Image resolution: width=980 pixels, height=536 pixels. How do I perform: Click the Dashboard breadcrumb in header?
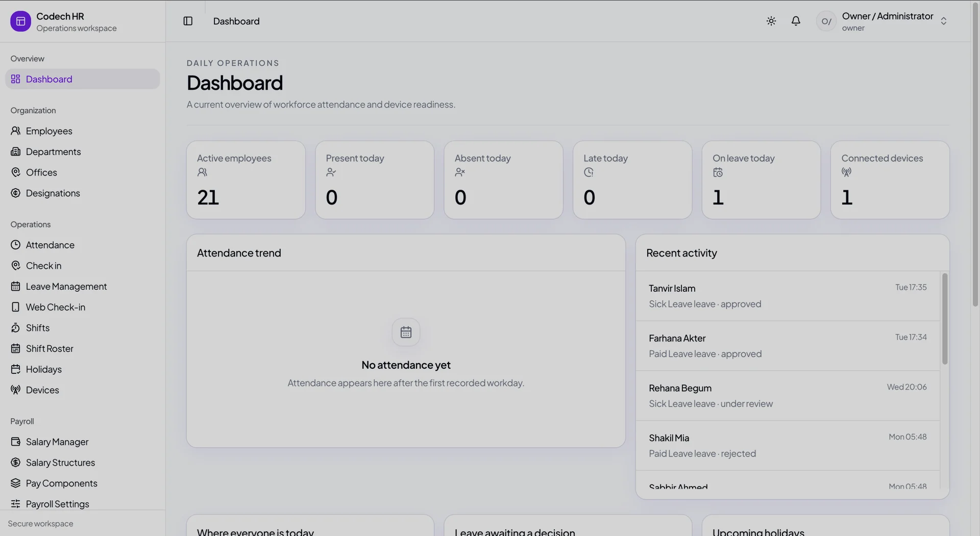tap(236, 21)
